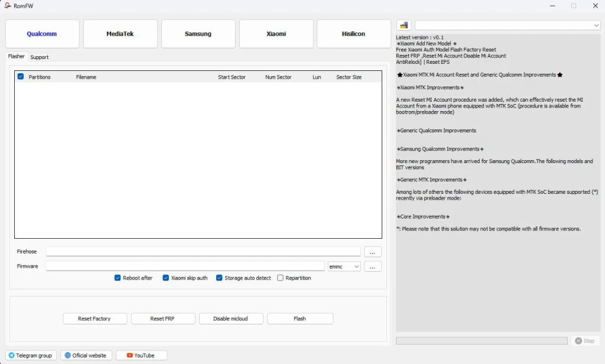Click the Flash button
This screenshot has height=364, width=605.
tap(300, 318)
